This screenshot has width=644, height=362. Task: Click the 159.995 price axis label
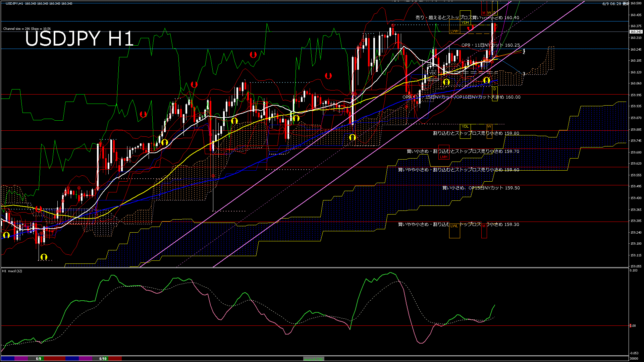tap(636, 95)
